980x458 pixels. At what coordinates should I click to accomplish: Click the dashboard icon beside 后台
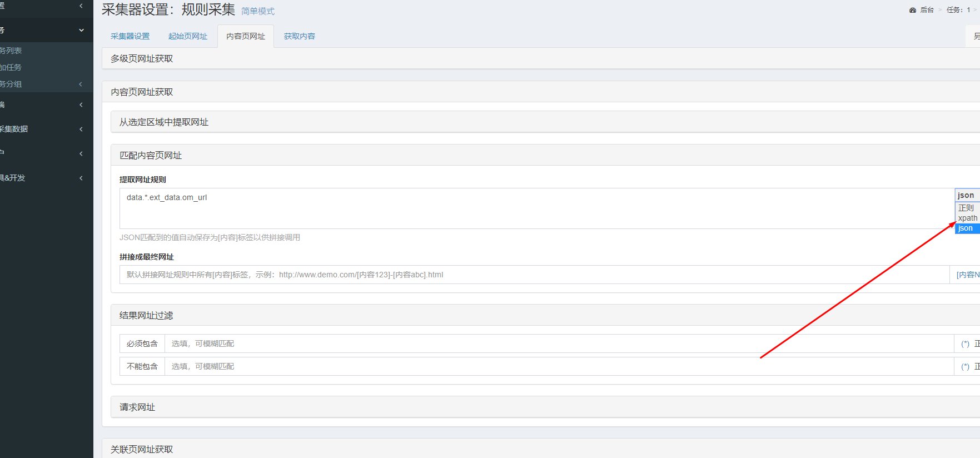(912, 10)
